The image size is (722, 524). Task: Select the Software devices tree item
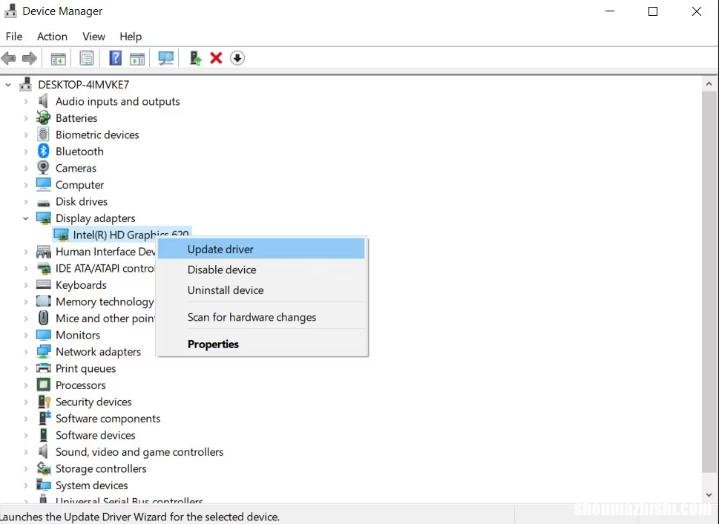(95, 435)
